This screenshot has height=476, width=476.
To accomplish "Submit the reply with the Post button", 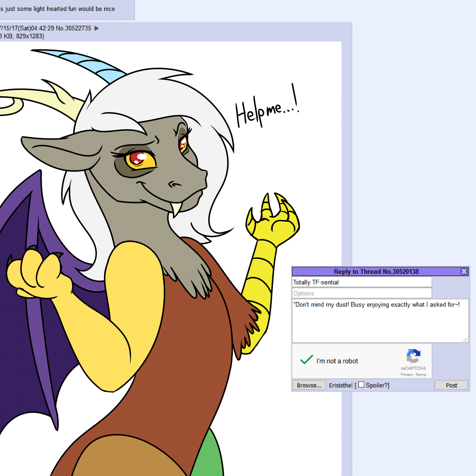I will [x=451, y=385].
